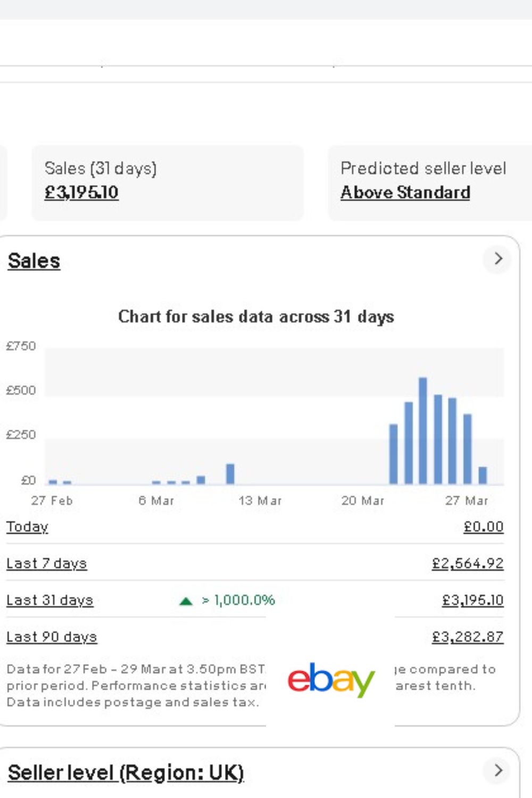Expand the Seller level section chevron
Viewport: 532px width, 798px height.
coord(498,770)
